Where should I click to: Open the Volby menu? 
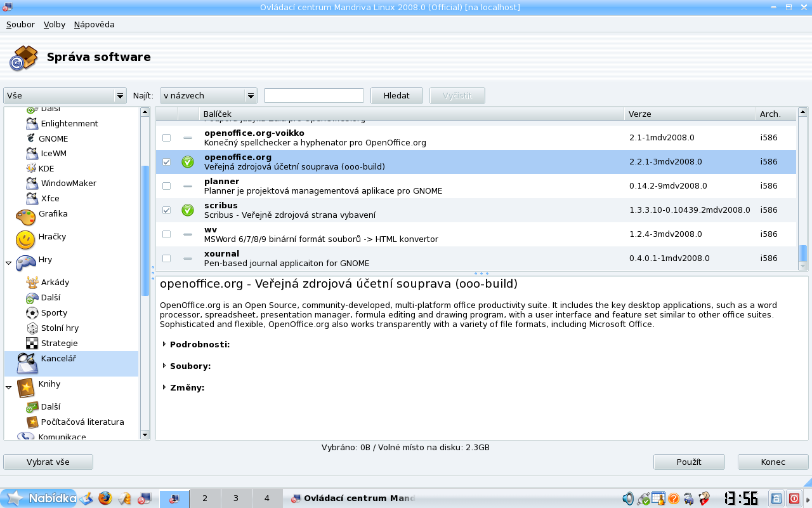(55, 24)
